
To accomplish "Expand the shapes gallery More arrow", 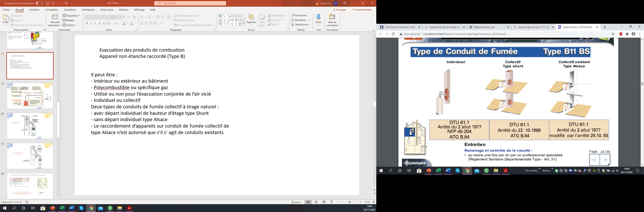I will pyautogui.click(x=244, y=24).
